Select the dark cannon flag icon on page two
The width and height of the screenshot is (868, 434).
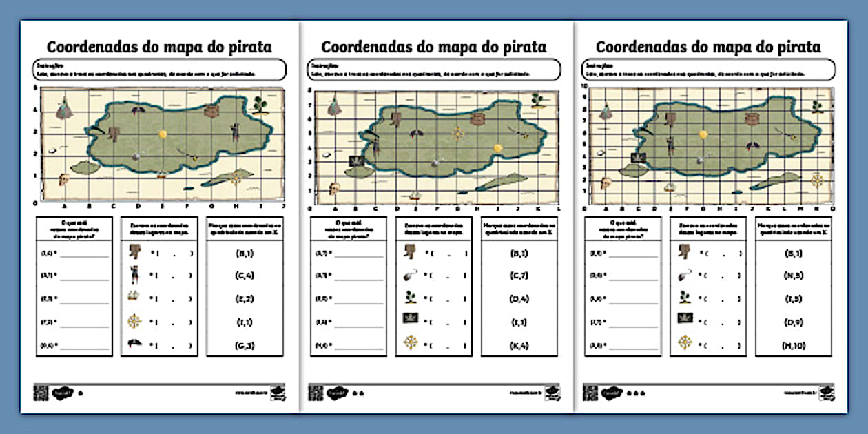click(x=411, y=319)
